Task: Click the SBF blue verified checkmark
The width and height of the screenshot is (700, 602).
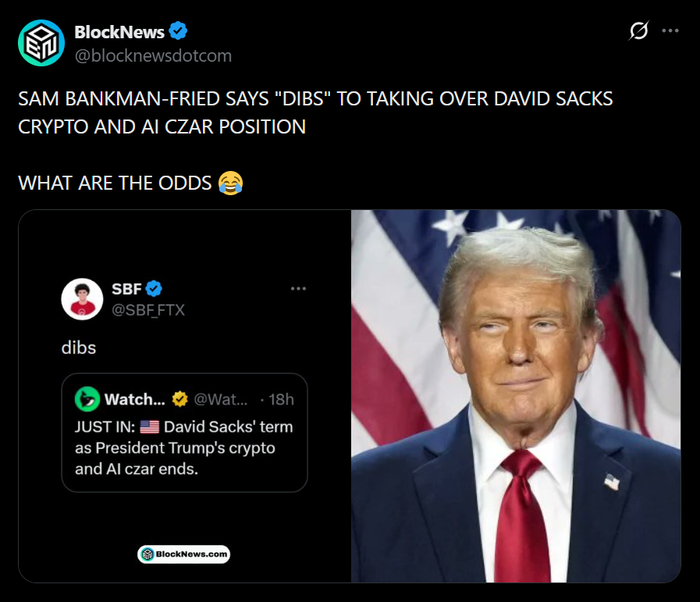Action: click(x=154, y=289)
